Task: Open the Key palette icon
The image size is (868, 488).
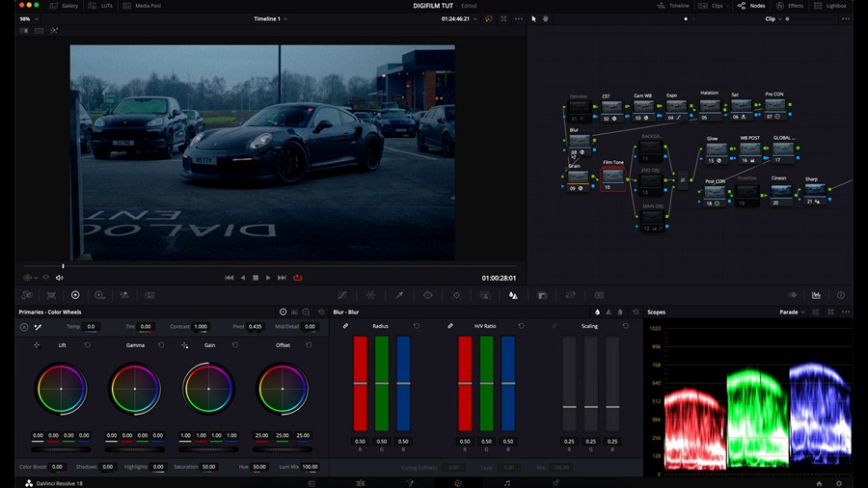Action: click(x=542, y=295)
